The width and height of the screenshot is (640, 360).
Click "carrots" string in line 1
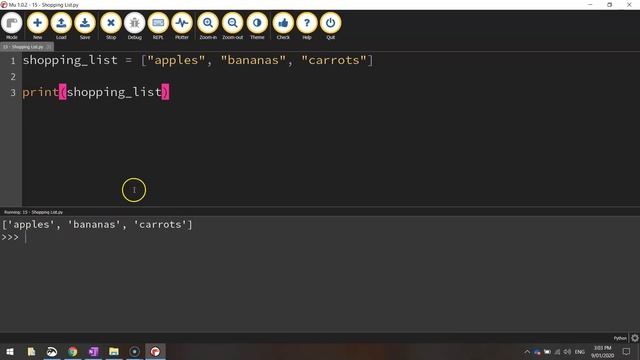[x=334, y=60]
